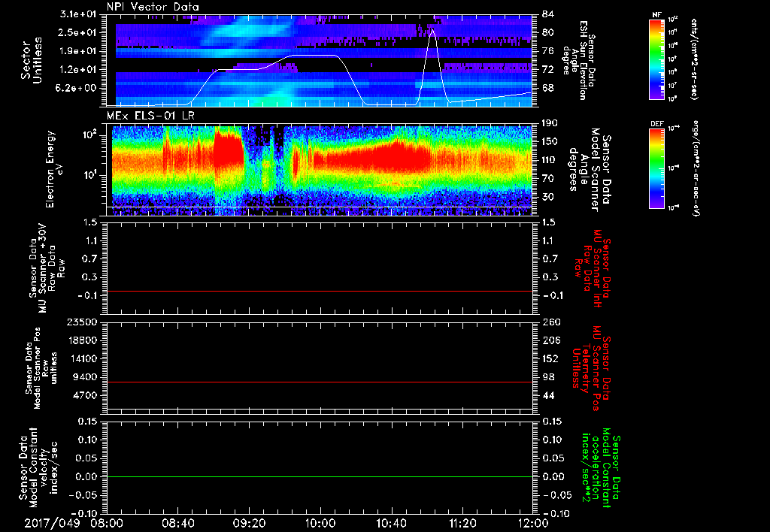Click the 84 degree elevation tick
The width and height of the screenshot is (770, 532).
point(548,14)
